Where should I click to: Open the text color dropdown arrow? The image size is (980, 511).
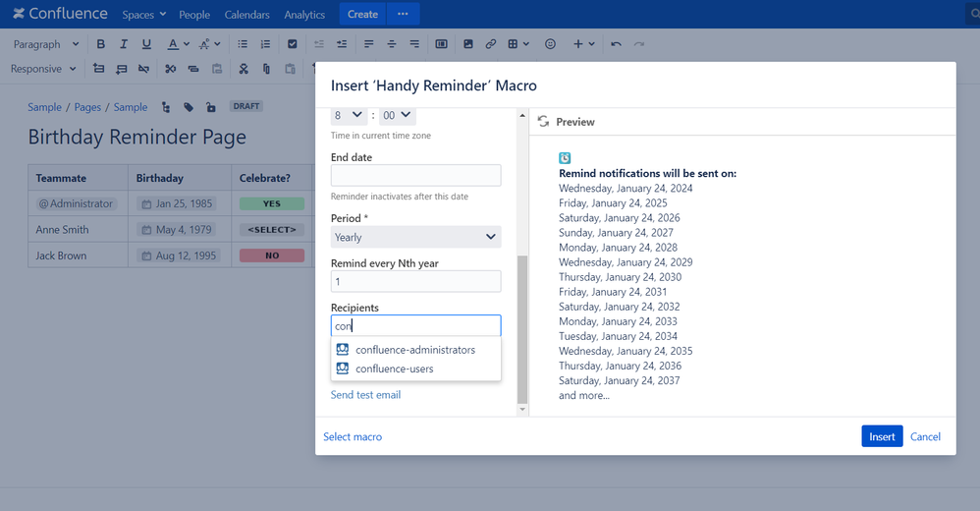[x=187, y=44]
